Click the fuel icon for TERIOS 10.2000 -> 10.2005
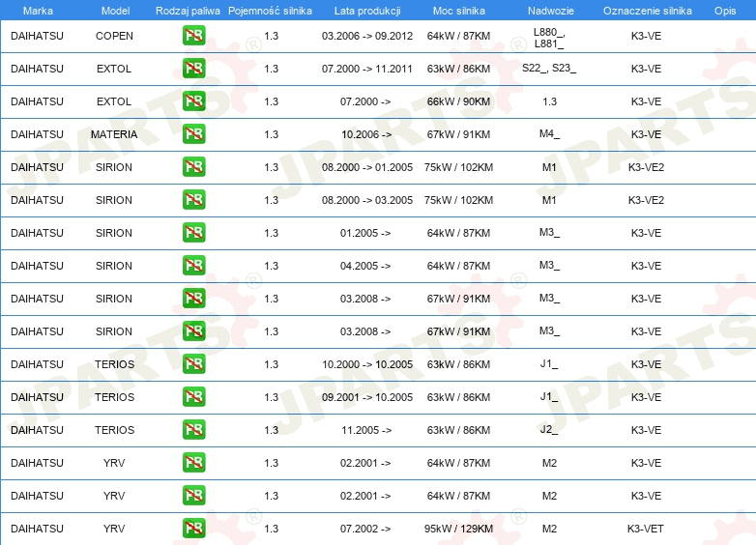The height and width of the screenshot is (545, 756). point(193,364)
